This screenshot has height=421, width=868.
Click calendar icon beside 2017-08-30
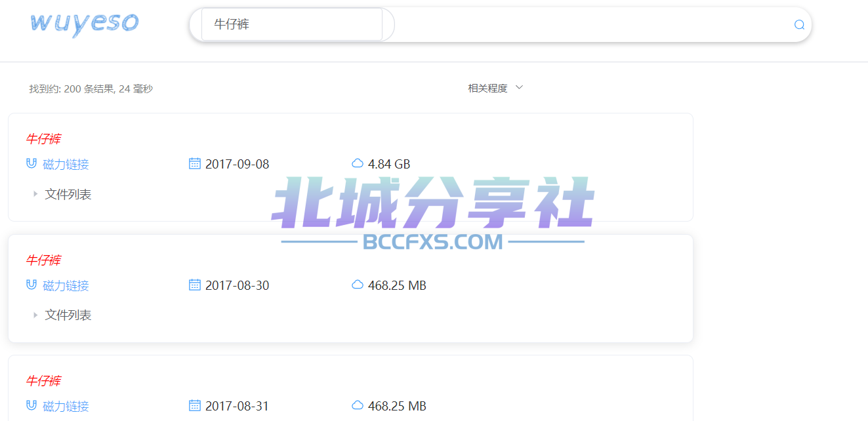[x=194, y=285]
